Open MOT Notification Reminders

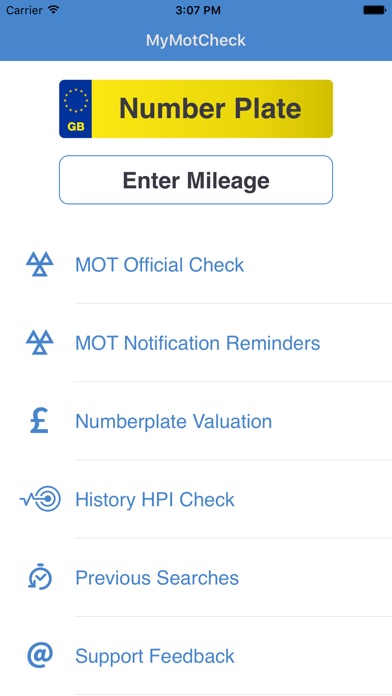tap(234, 343)
